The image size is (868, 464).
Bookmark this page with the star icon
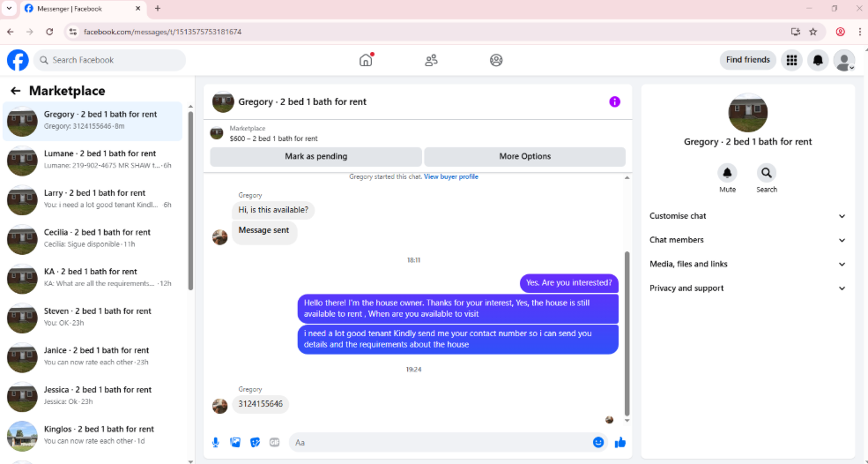(812, 32)
